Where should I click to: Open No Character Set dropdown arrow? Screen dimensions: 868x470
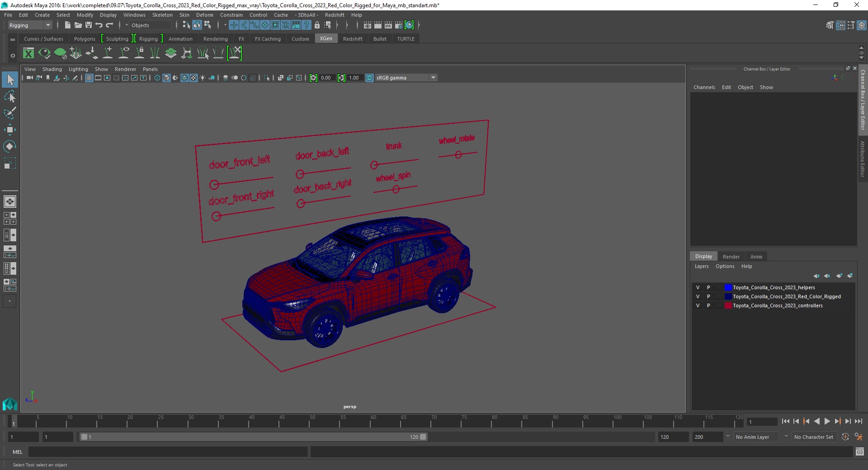(786, 437)
